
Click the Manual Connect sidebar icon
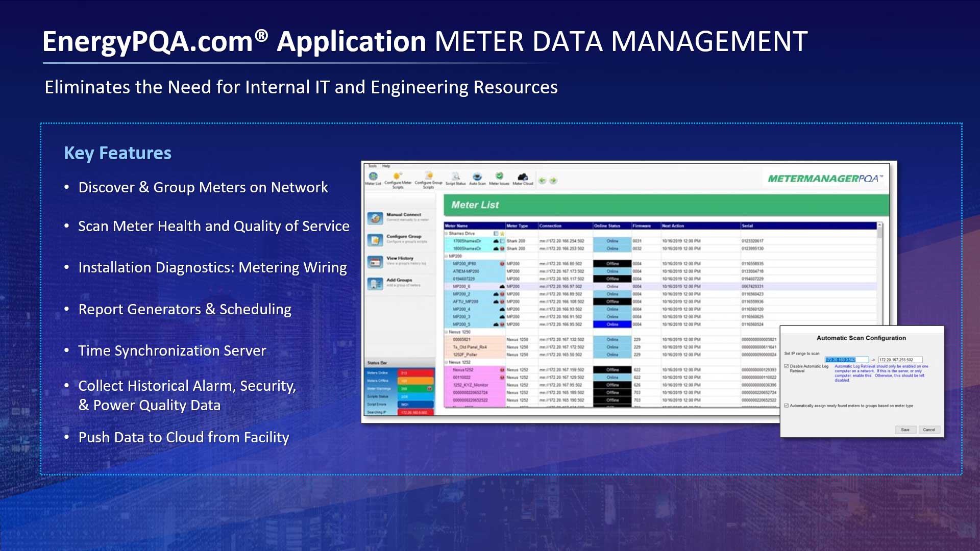coord(375,218)
